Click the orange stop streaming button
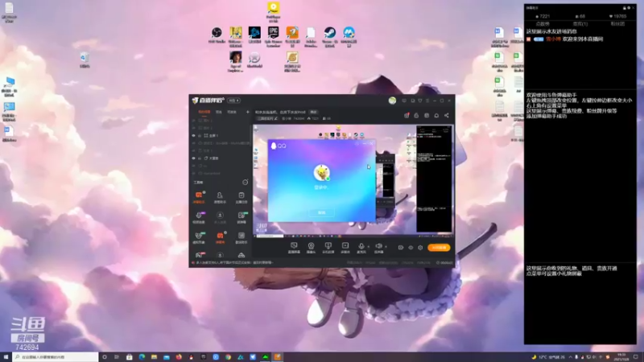This screenshot has height=362, width=644. pyautogui.click(x=439, y=248)
